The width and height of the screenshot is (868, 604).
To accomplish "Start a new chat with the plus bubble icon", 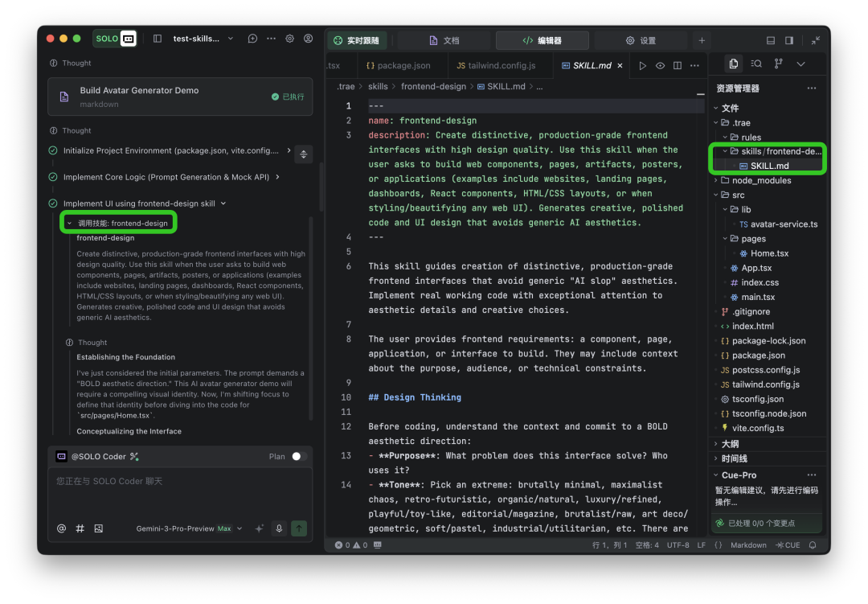I will [252, 39].
